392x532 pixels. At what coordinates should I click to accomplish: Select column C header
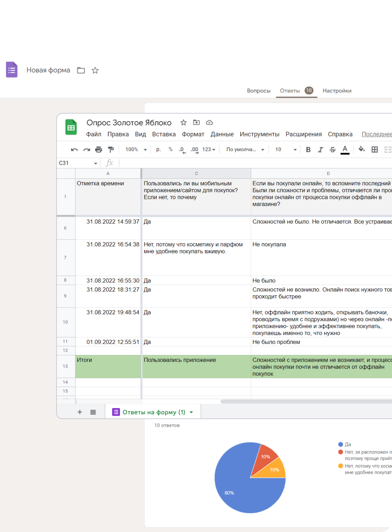point(196,174)
